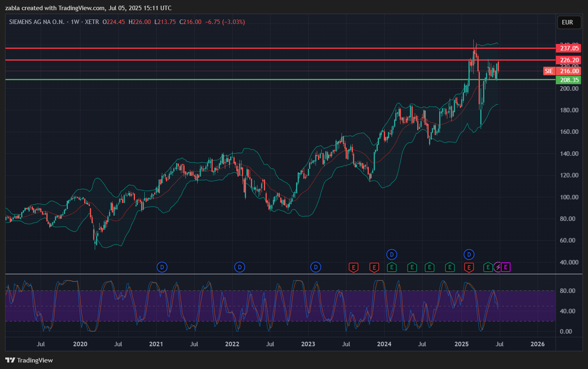Click the 2026 time axis label

(x=538, y=344)
